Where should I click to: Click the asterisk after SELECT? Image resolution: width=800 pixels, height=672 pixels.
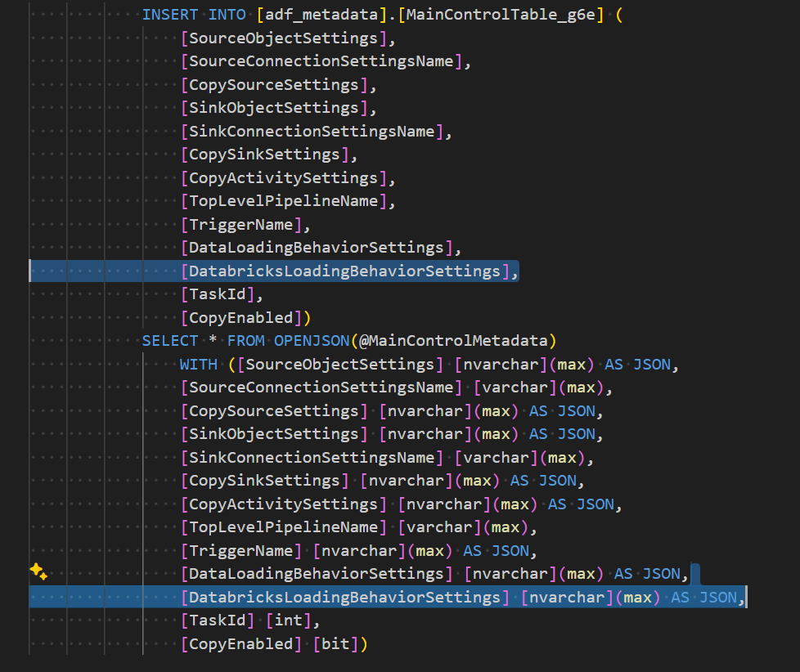coord(213,339)
